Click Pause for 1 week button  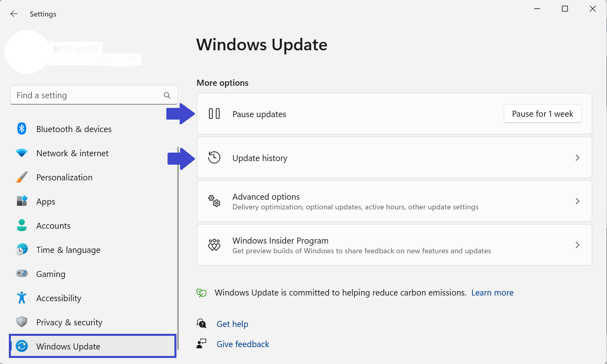coord(543,114)
